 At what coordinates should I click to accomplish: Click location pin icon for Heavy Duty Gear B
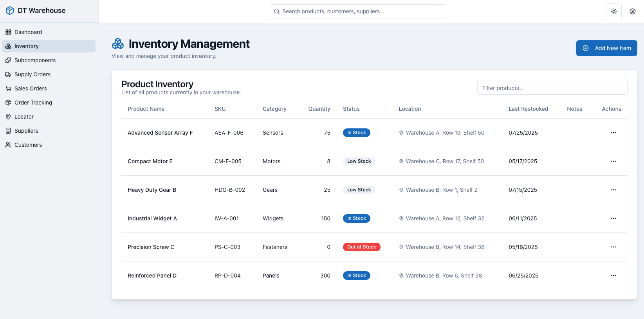pyautogui.click(x=401, y=190)
